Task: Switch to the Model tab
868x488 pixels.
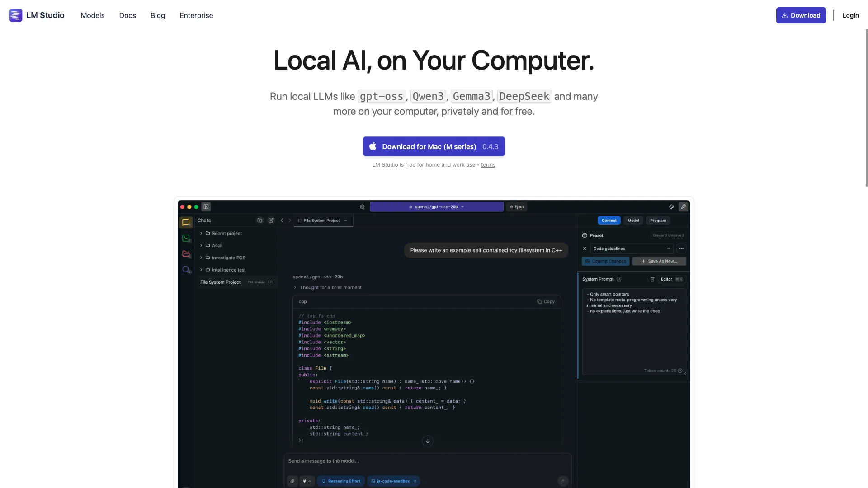Action: (x=633, y=221)
